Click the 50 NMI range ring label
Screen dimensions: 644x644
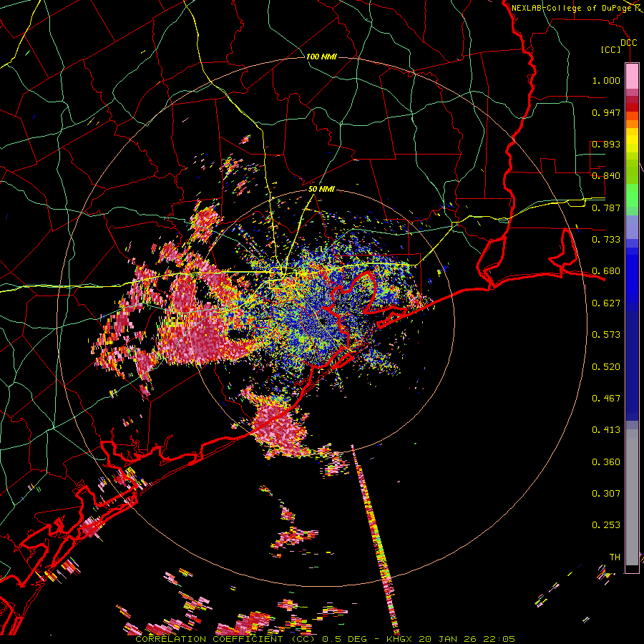click(x=321, y=190)
